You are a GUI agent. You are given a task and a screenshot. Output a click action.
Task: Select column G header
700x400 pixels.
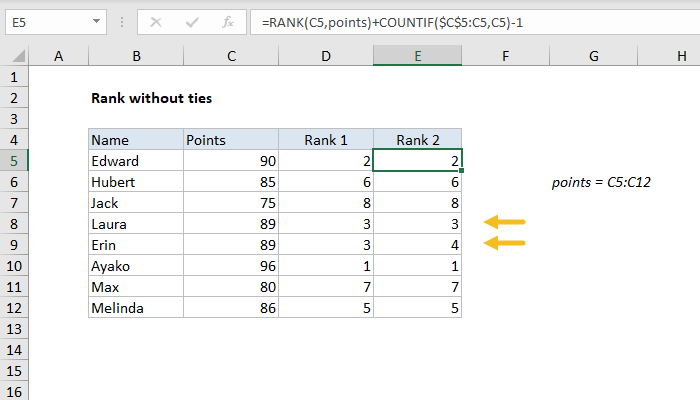tap(593, 56)
